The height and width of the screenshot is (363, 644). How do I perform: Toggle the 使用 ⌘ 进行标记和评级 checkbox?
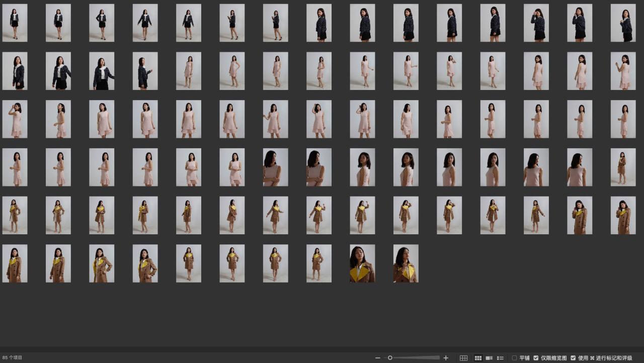click(573, 358)
